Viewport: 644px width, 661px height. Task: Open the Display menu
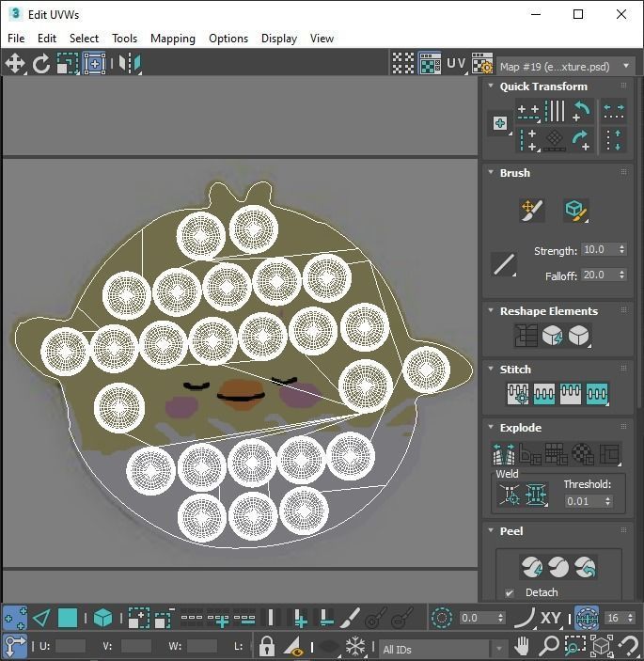(279, 39)
